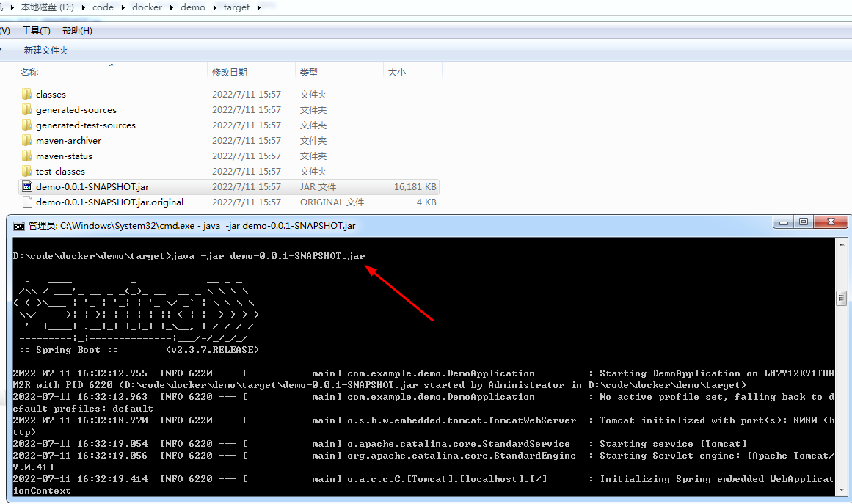Select the test-classes folder icon
Screen dimensions: 852x504
click(x=26, y=171)
